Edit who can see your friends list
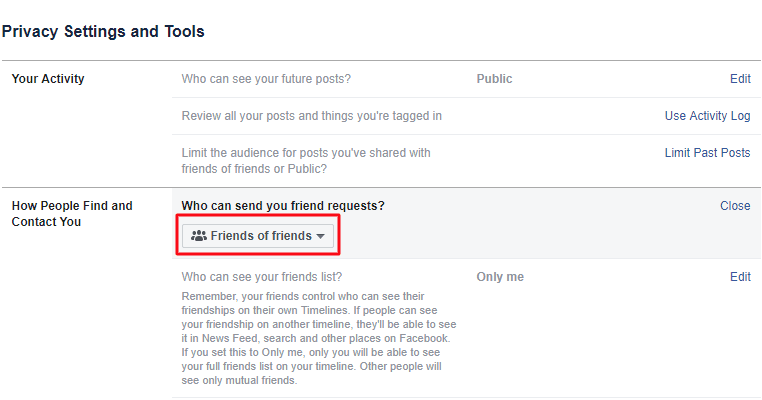 click(740, 277)
